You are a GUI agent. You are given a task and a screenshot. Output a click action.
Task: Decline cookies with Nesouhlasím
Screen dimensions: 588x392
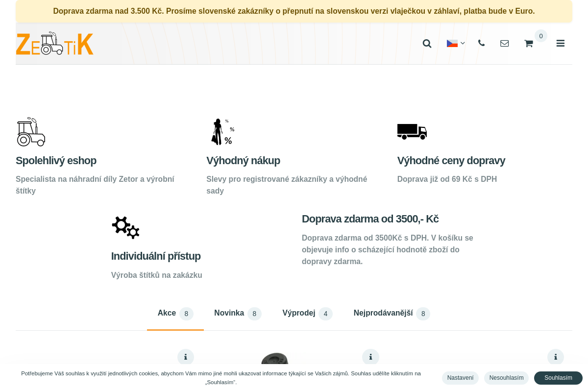(506, 378)
